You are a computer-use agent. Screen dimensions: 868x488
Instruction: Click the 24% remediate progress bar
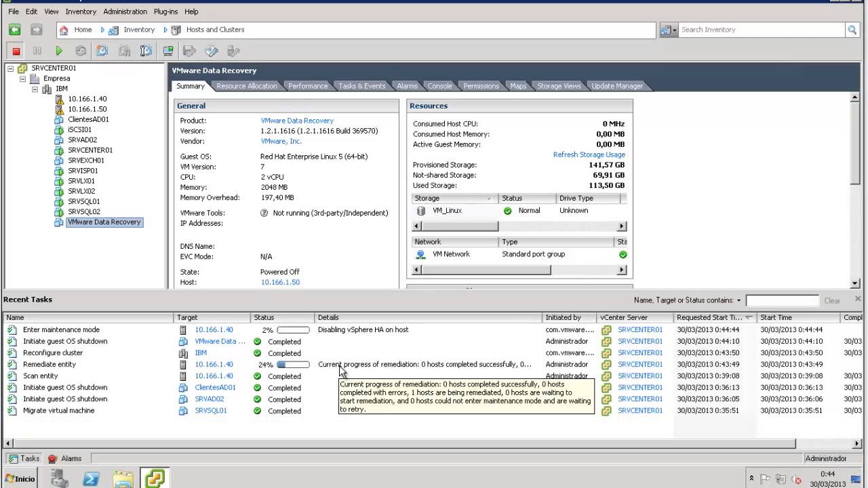[x=293, y=365]
